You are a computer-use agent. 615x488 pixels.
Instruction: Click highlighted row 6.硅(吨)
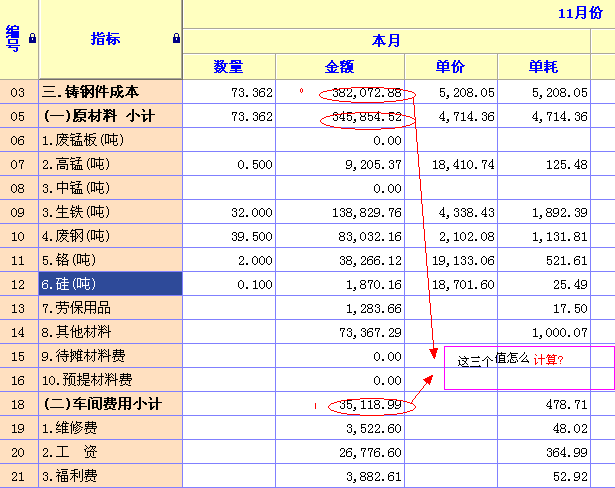pyautogui.click(x=111, y=284)
